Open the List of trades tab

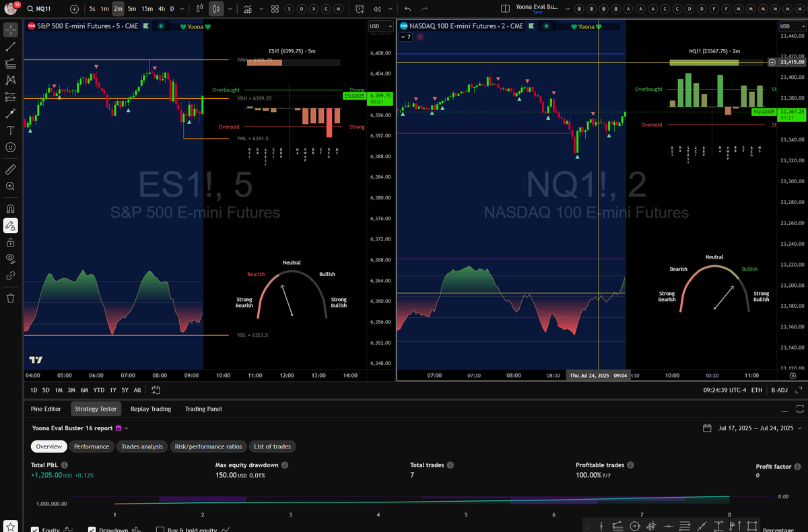(x=272, y=446)
